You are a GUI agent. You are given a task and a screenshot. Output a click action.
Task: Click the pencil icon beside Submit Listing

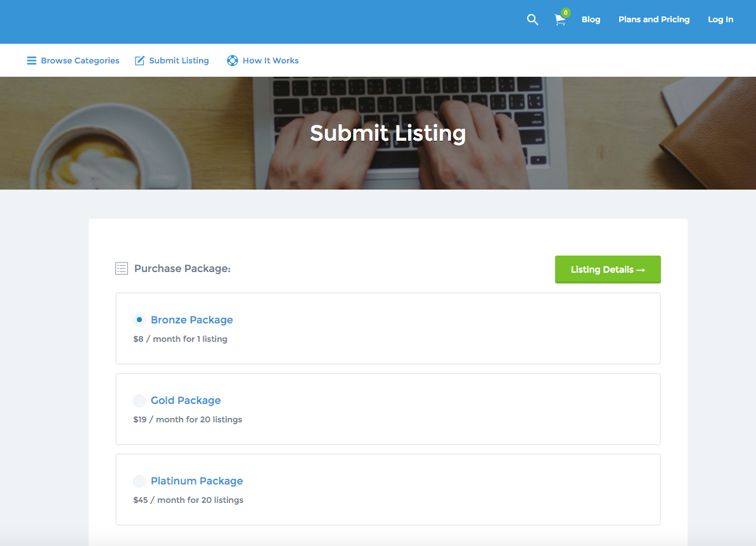pyautogui.click(x=139, y=61)
